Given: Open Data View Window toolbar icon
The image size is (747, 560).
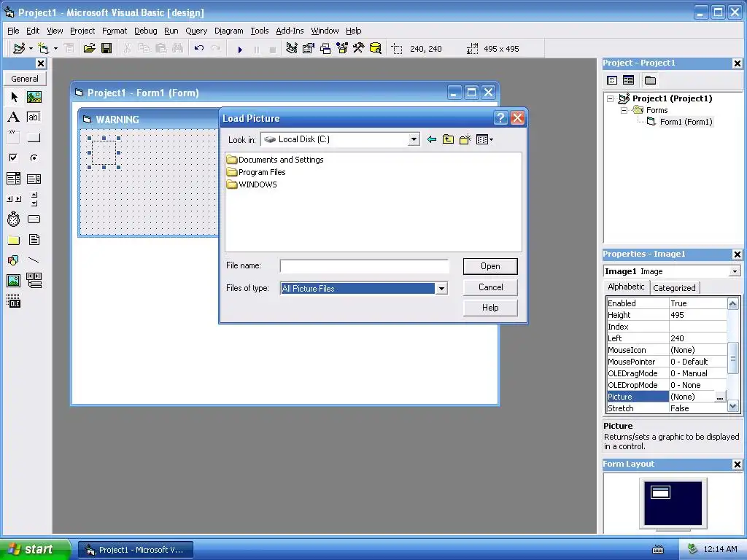Looking at the screenshot, I should point(376,48).
